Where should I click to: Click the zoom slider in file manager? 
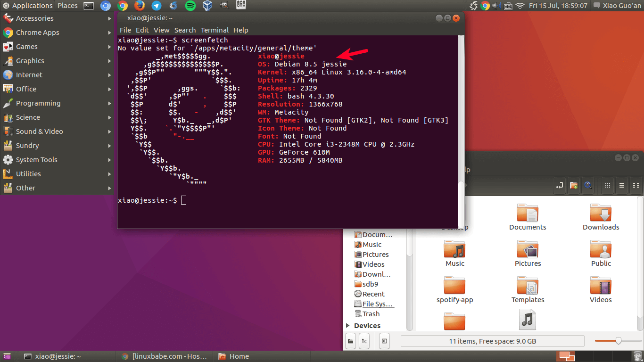click(x=618, y=341)
